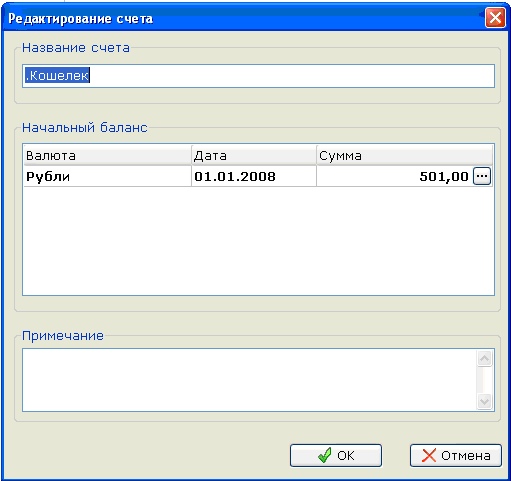Screen dimensions: 511x481
Task: Sort by the Валюта column header
Action: coord(108,156)
